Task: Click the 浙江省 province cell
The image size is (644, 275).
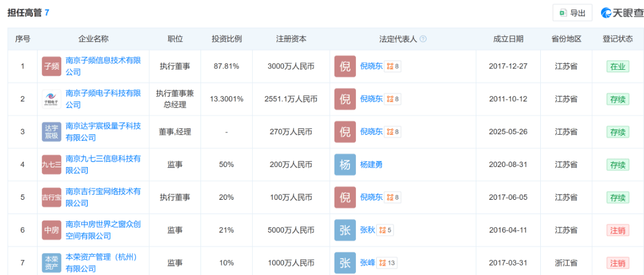Action: tap(566, 263)
